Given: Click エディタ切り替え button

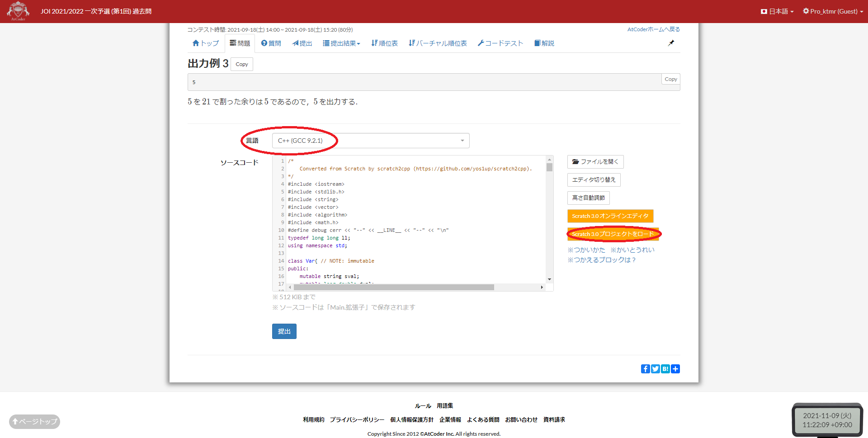Looking at the screenshot, I should tap(594, 180).
